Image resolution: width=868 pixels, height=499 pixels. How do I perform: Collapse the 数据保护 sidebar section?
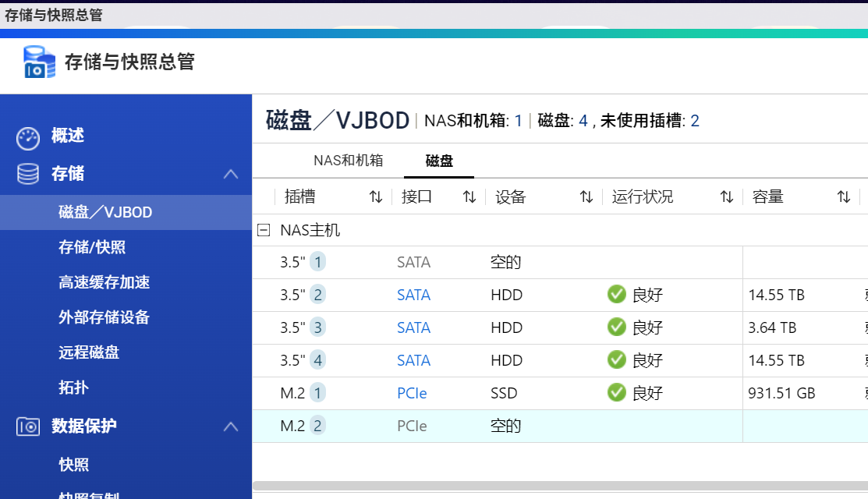(231, 426)
